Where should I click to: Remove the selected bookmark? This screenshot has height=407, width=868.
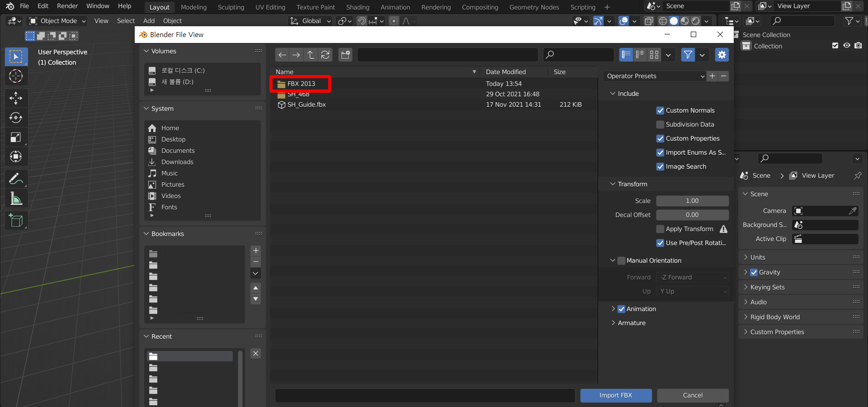[256, 262]
